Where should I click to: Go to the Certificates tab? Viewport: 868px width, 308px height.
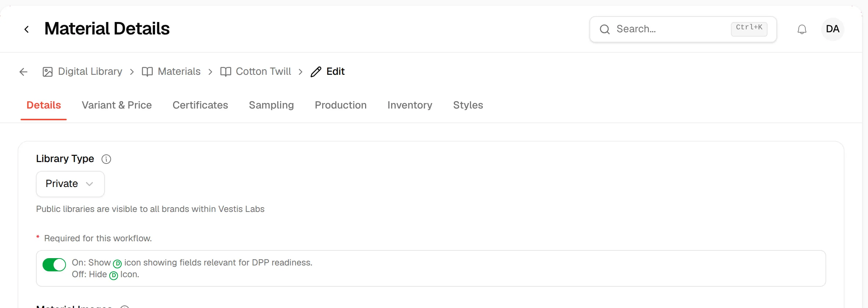[200, 105]
